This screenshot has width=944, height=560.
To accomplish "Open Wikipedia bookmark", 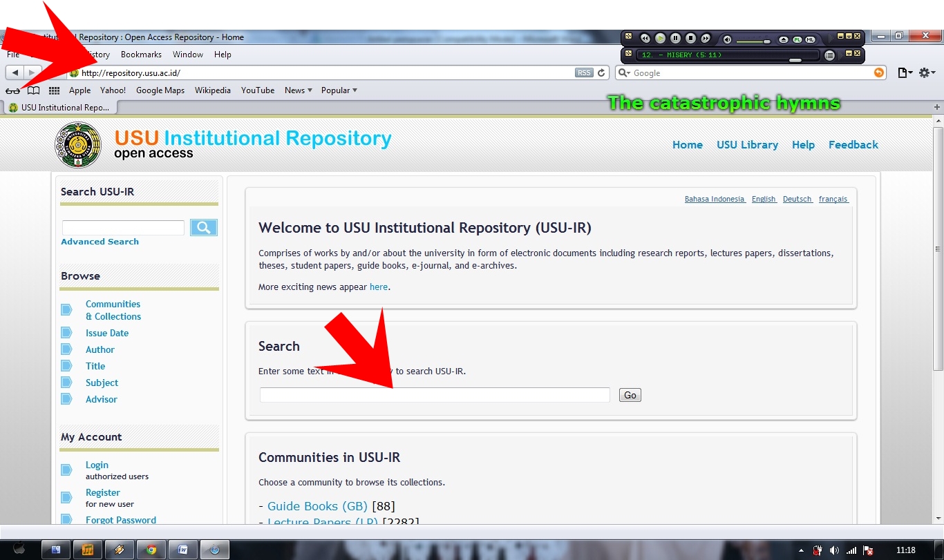I will [213, 90].
